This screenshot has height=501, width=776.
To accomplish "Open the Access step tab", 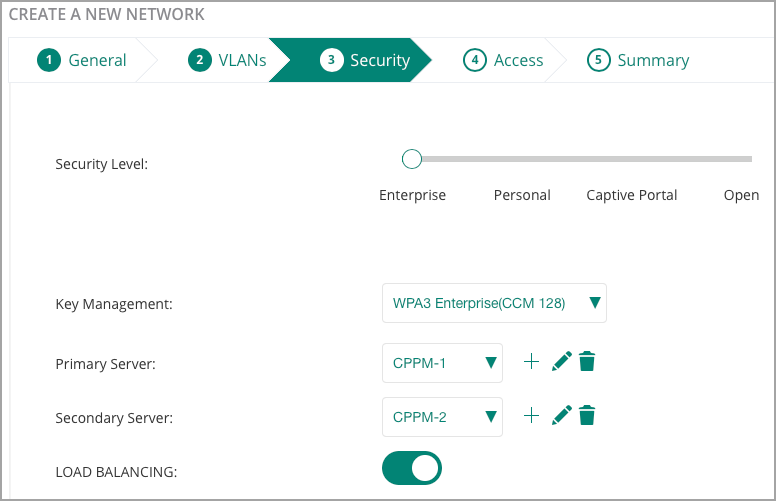I will click(503, 60).
